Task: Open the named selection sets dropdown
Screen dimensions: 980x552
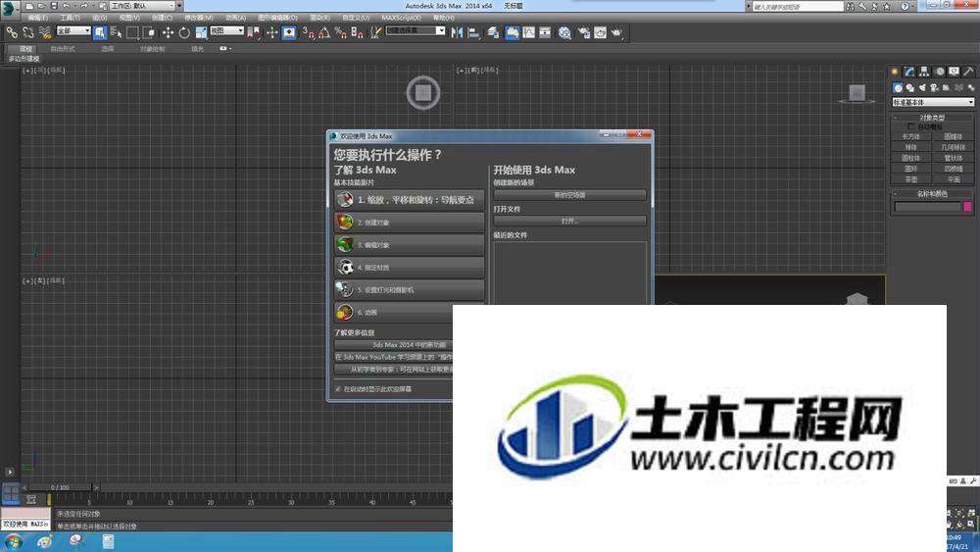Action: click(415, 30)
